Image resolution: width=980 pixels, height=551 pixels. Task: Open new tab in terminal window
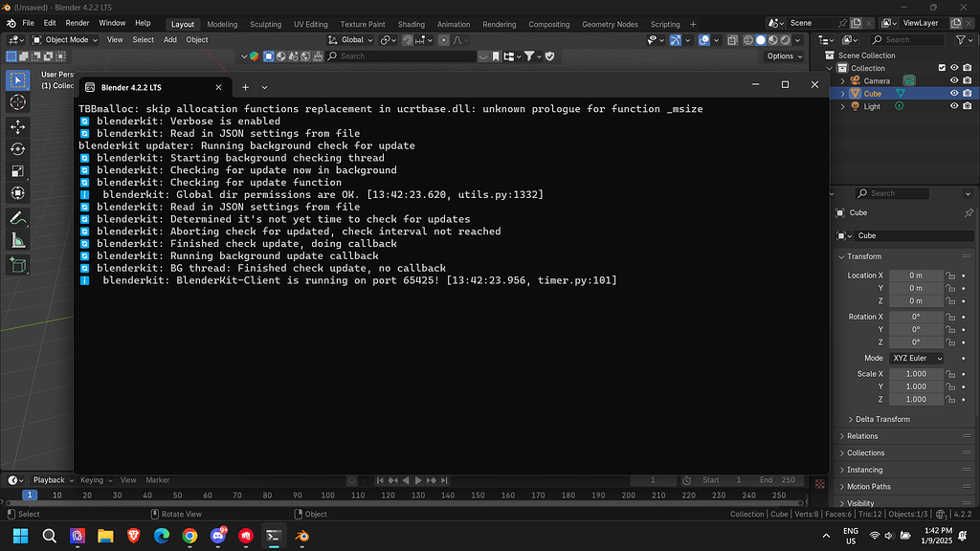[246, 87]
